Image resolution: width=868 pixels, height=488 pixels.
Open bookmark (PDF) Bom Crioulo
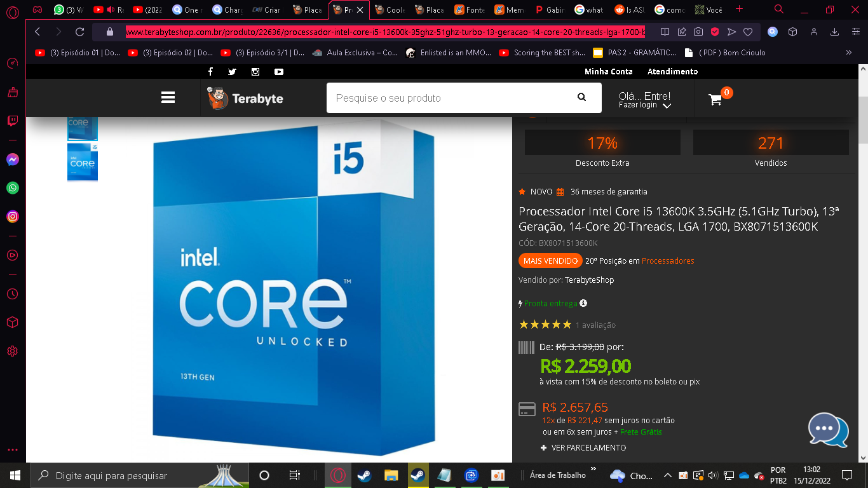pyautogui.click(x=724, y=53)
